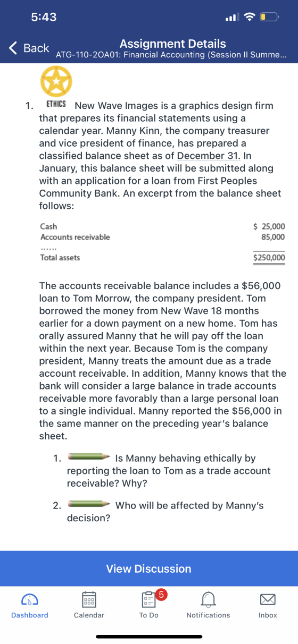
Task: Tap the Back chevron arrow
Action: [13, 48]
